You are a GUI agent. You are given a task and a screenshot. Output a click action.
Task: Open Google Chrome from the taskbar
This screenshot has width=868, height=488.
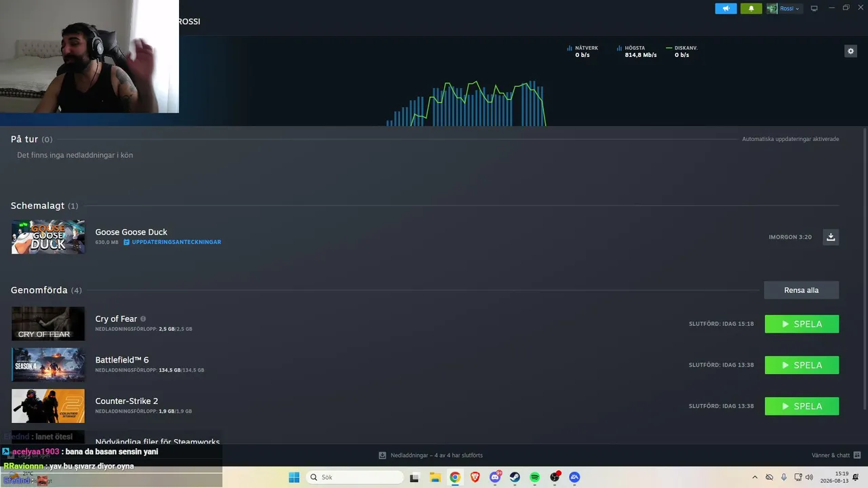455,477
